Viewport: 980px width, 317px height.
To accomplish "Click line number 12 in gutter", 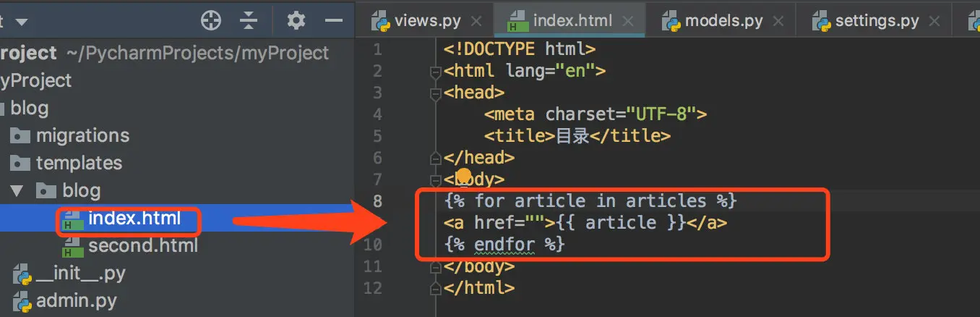I will point(374,287).
